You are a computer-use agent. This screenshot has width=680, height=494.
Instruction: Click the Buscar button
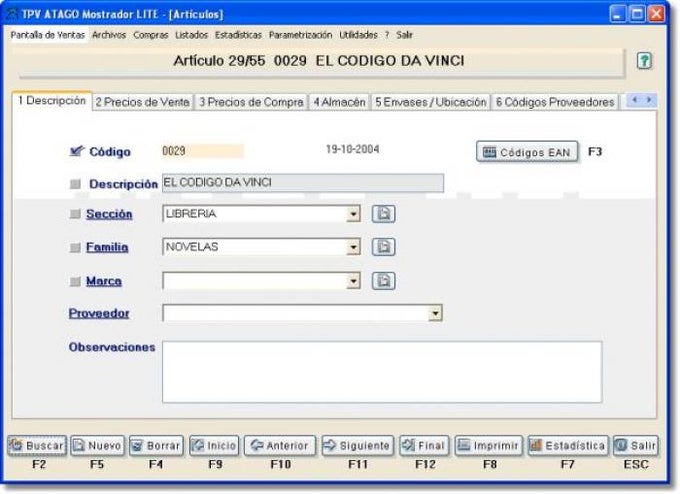[37, 445]
